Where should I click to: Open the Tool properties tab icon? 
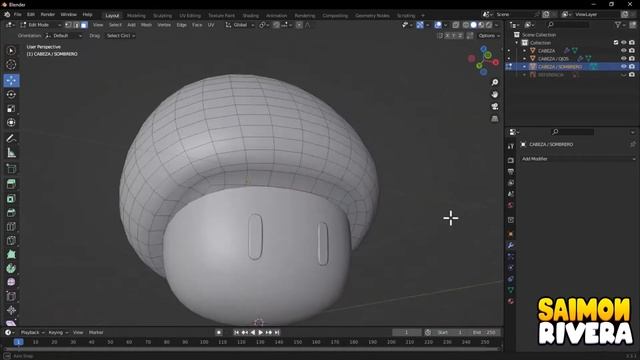pyautogui.click(x=511, y=146)
